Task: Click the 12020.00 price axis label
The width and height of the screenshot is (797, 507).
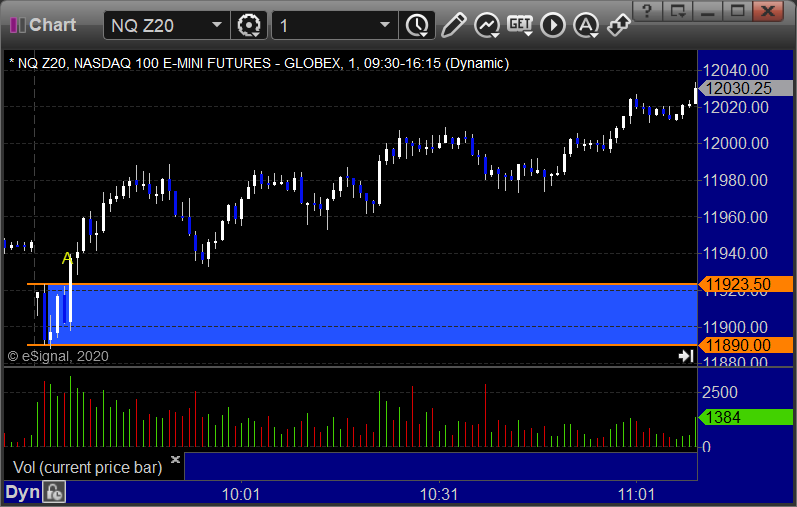Action: click(735, 107)
